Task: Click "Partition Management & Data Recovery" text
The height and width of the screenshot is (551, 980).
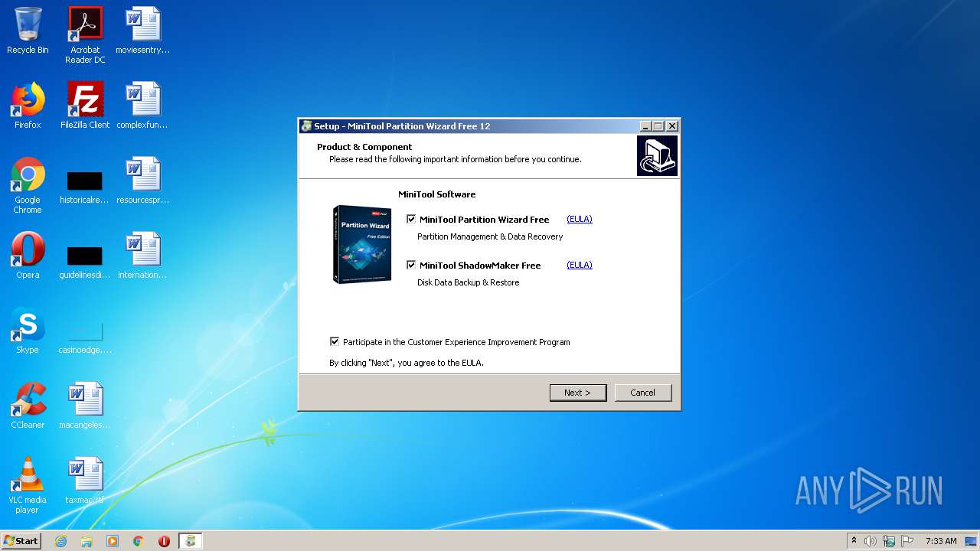Action: coord(490,236)
